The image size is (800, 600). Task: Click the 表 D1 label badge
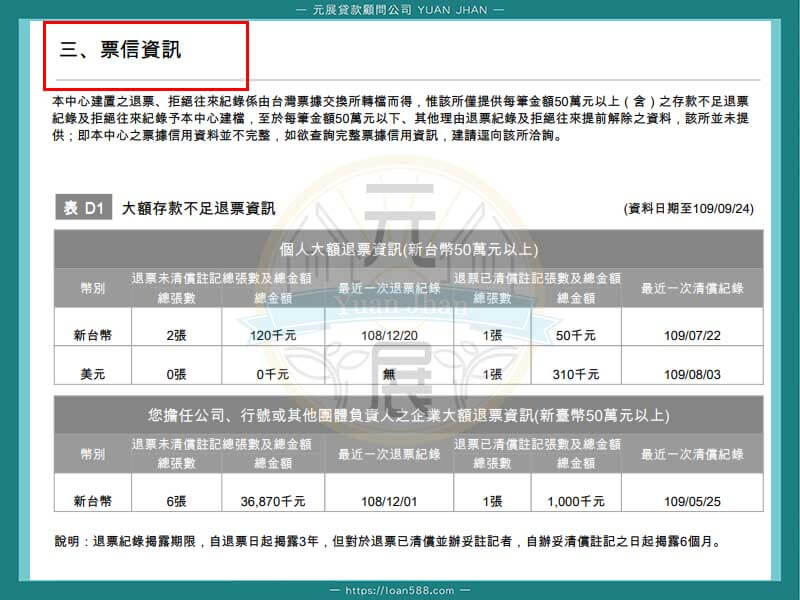(84, 207)
